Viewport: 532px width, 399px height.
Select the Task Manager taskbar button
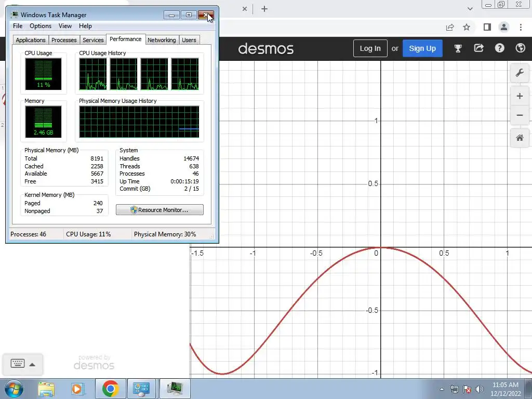[x=175, y=389]
